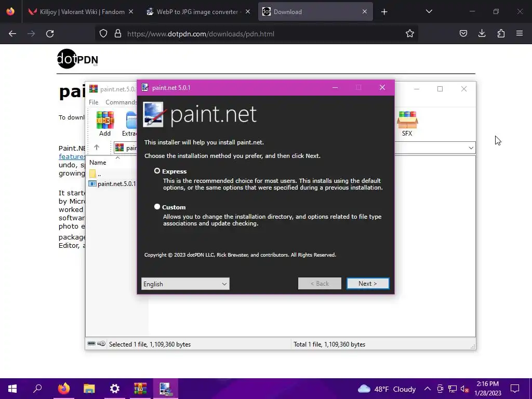The image size is (532, 399).
Task: Click the 'features' link on webpage
Action: pyautogui.click(x=72, y=156)
